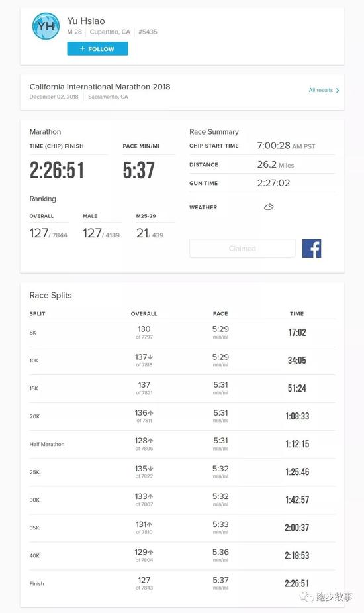Screen dimensions: 364x613
Task: Select the PACE column header in Race Splits
Action: 220,314
